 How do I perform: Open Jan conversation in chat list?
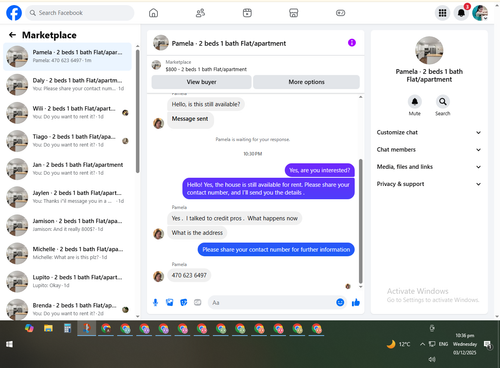[x=67, y=169]
